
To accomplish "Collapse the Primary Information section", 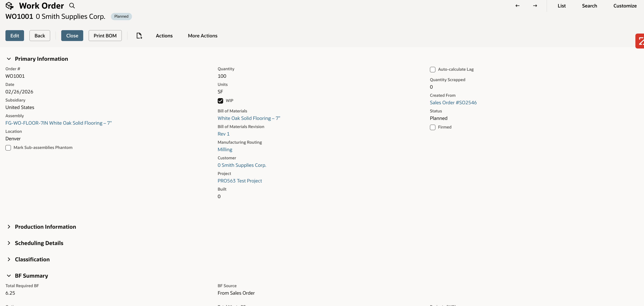I will click(x=9, y=59).
